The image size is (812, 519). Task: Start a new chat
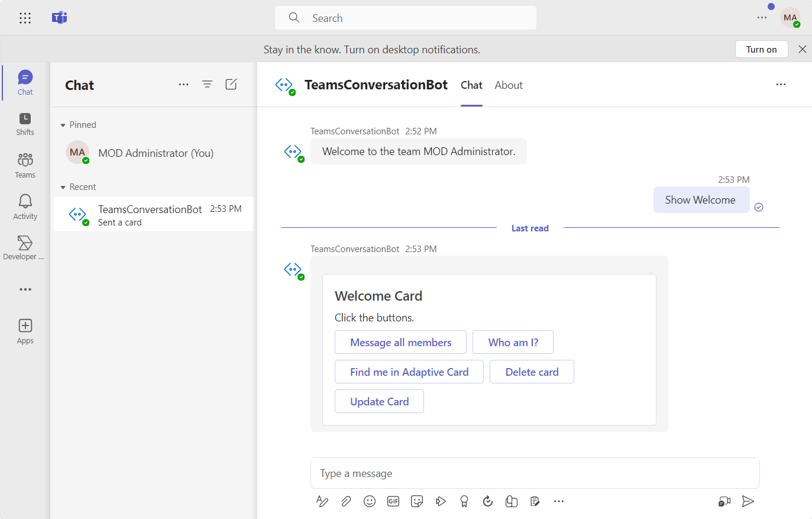[231, 85]
